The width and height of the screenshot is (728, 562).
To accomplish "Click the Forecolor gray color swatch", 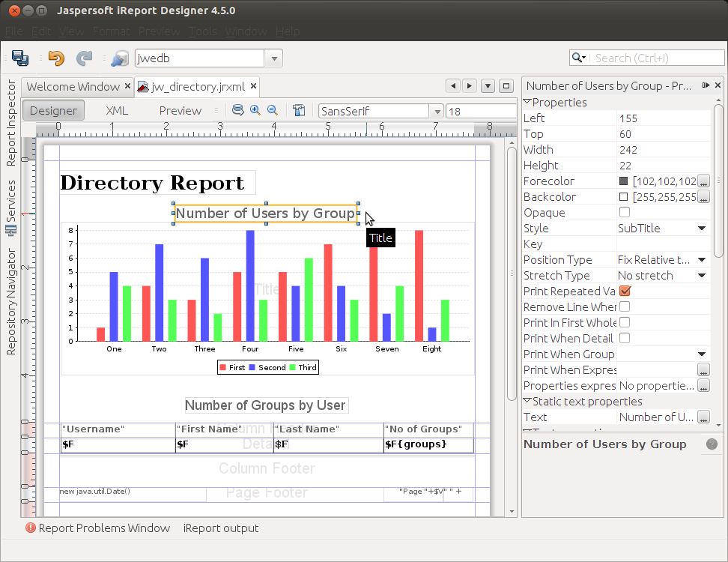I will coord(624,181).
